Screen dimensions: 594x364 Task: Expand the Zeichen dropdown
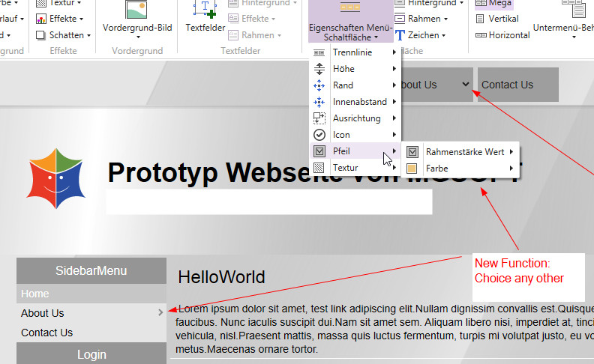click(x=425, y=35)
